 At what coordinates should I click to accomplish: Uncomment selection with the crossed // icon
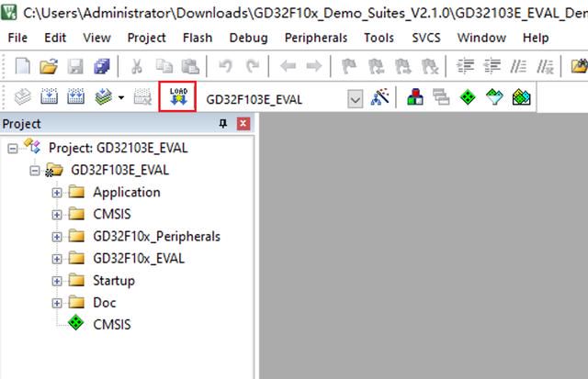pyautogui.click(x=545, y=66)
